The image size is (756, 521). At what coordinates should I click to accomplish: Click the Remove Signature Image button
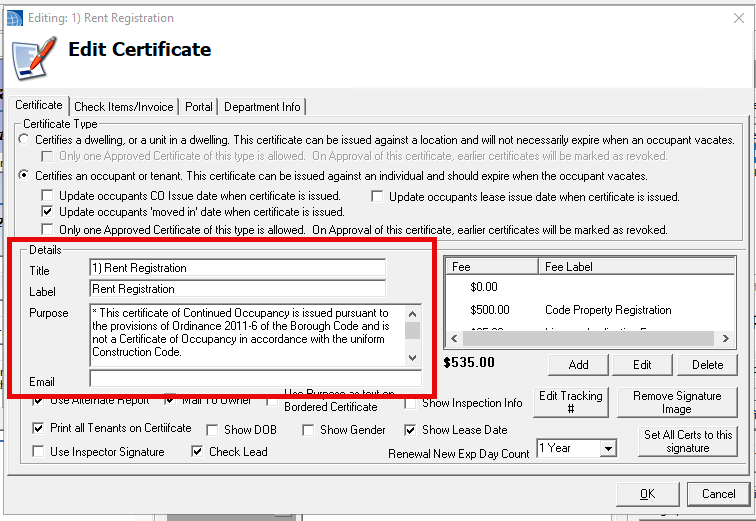pyautogui.click(x=676, y=402)
